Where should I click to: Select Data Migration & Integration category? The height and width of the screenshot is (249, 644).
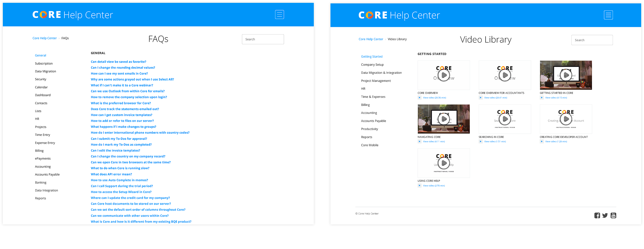click(x=381, y=73)
